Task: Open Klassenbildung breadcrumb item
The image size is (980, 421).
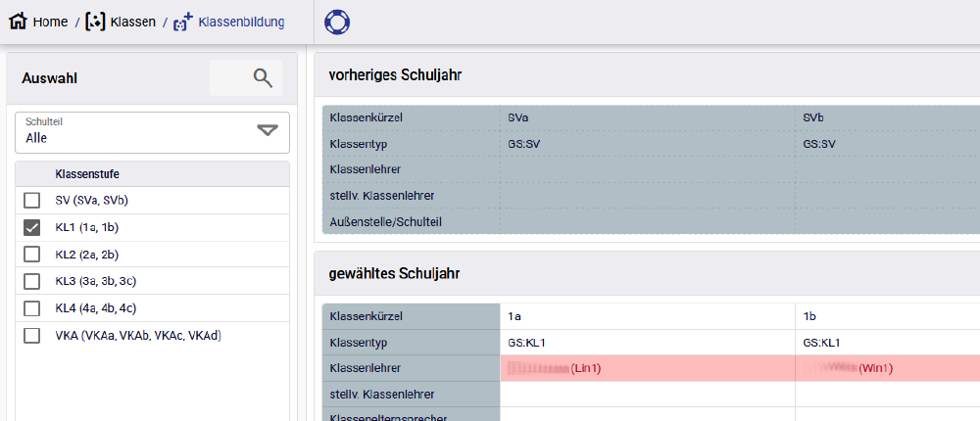Action: (241, 22)
